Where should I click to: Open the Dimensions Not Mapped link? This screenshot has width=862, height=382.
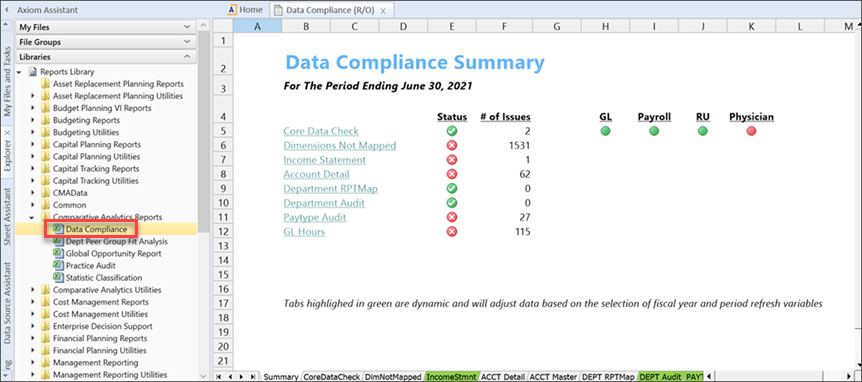click(x=340, y=146)
